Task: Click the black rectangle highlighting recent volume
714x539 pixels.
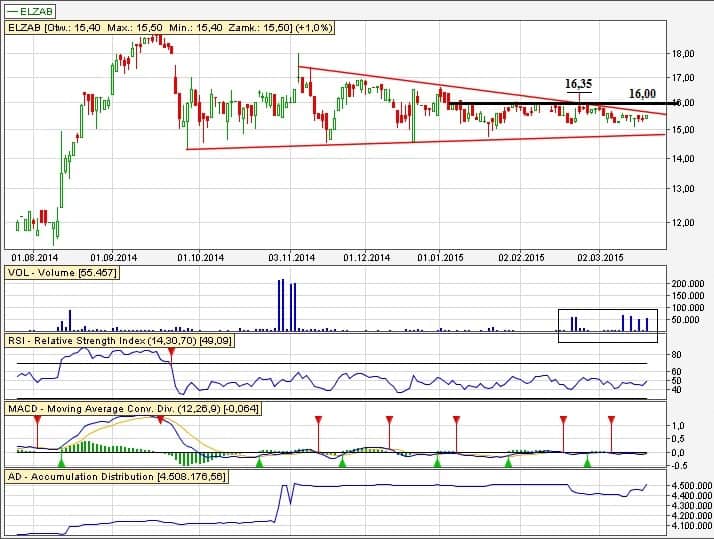Action: pyautogui.click(x=608, y=325)
